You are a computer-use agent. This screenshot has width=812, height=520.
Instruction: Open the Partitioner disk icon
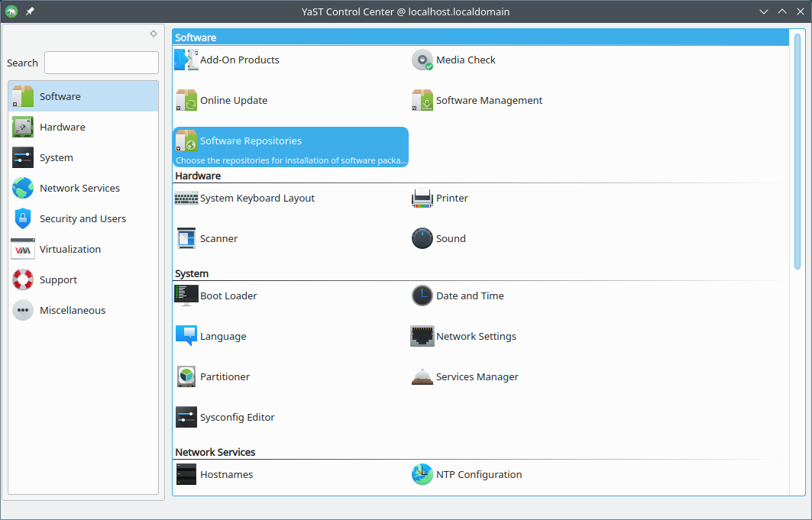186,376
